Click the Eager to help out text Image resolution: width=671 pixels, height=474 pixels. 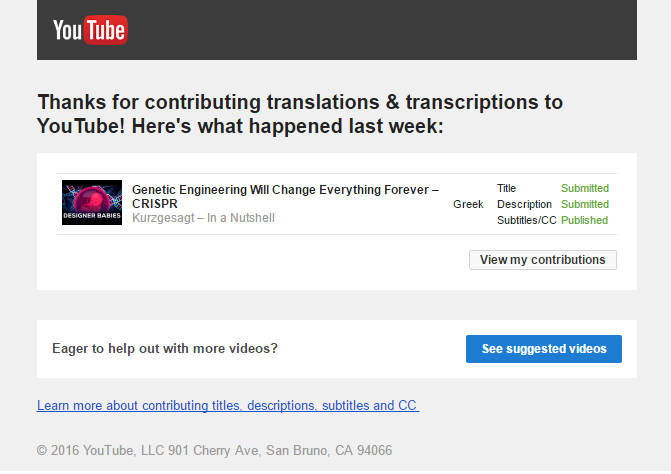click(165, 348)
